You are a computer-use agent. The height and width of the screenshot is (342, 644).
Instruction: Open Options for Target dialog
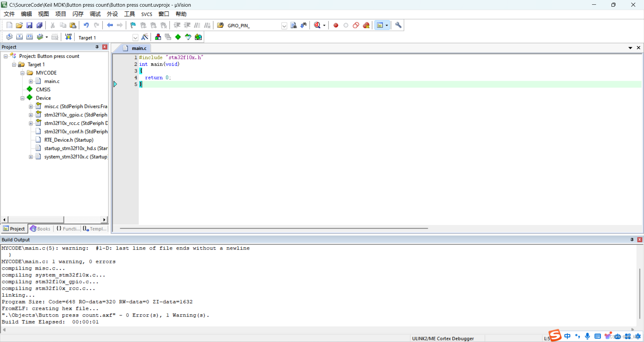click(x=145, y=37)
